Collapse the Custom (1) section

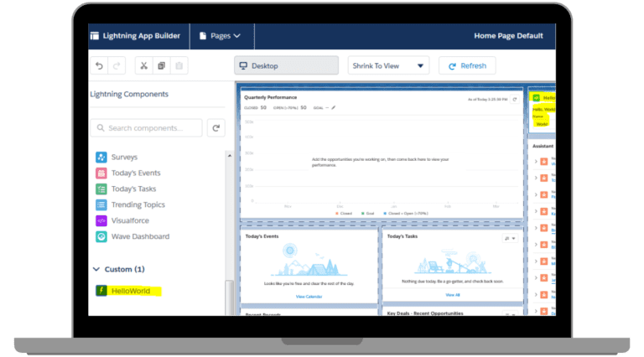(x=96, y=269)
